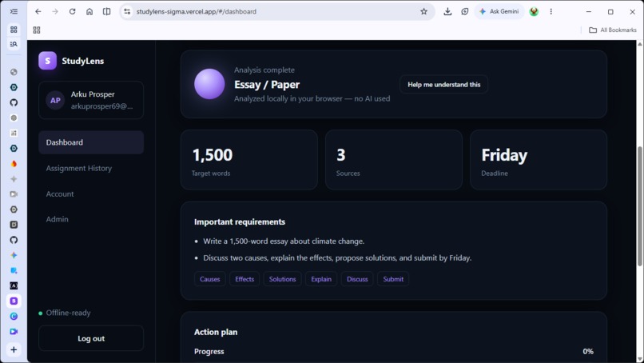Image resolution: width=644 pixels, height=363 pixels.
Task: Click the Action plan heading
Action: pyautogui.click(x=216, y=332)
